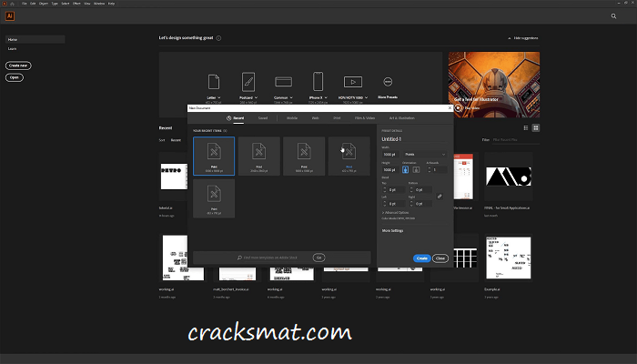The height and width of the screenshot is (364, 637).
Task: Adjust the Left bleed stepper
Action: pyautogui.click(x=384, y=204)
